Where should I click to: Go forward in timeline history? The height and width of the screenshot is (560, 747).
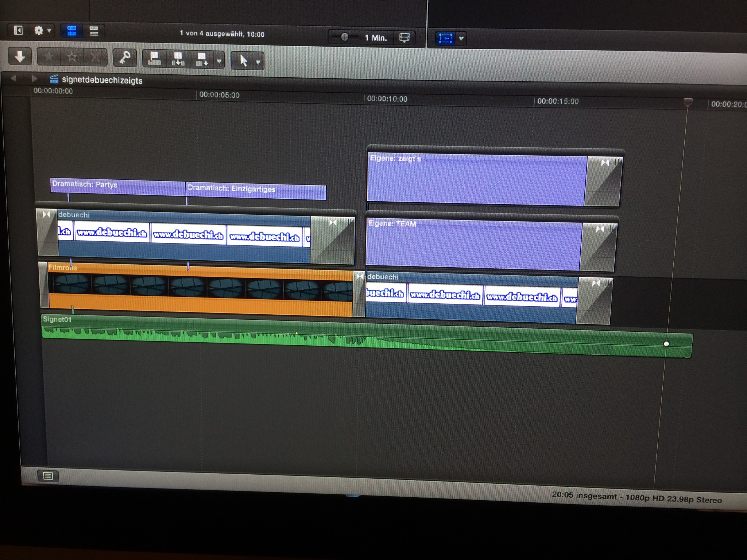pos(34,79)
